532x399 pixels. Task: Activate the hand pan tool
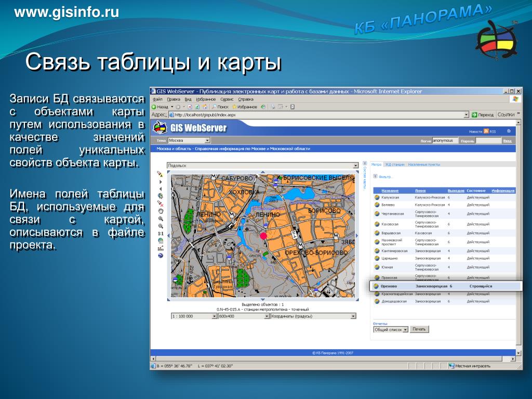pyautogui.click(x=161, y=211)
